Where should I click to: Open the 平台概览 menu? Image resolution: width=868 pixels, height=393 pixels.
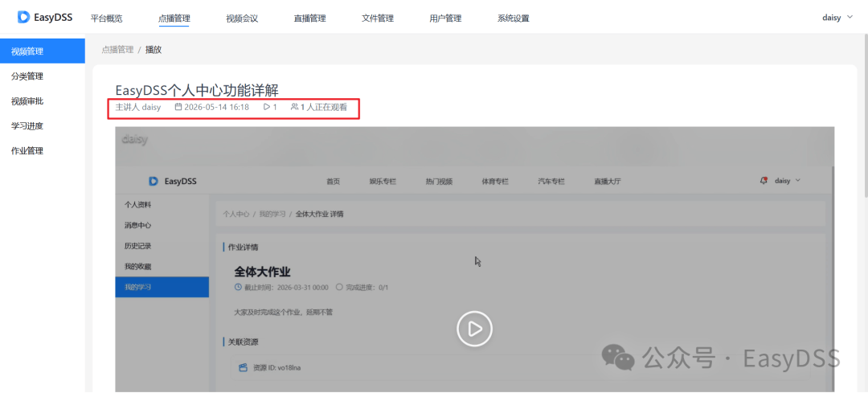pyautogui.click(x=106, y=18)
